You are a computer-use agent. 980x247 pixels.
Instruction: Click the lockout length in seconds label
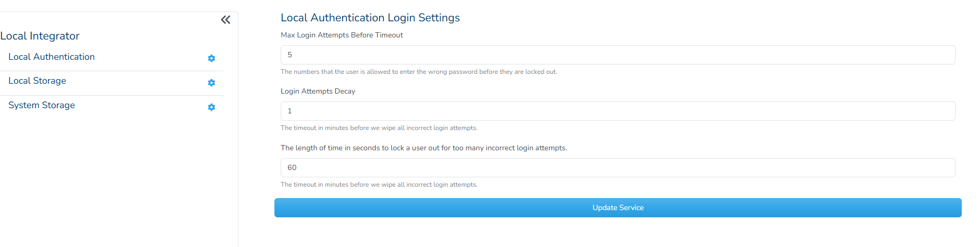click(423, 148)
